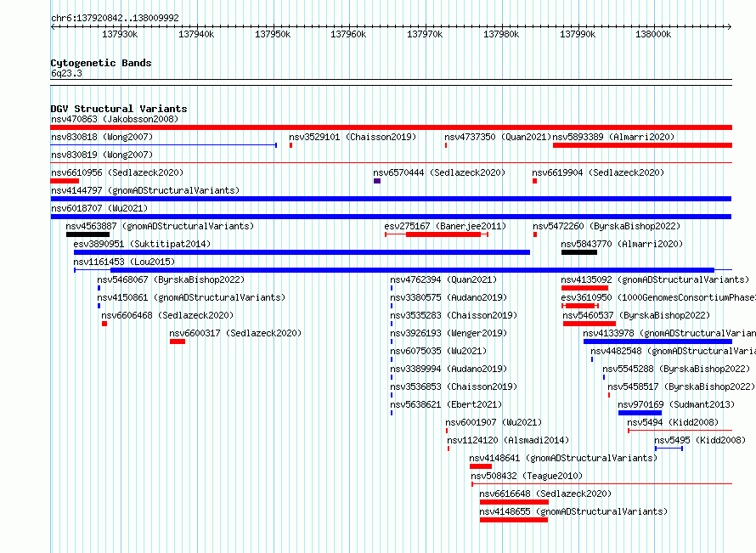The width and height of the screenshot is (756, 553).
Task: Click the 137930k ruler tick label
Action: [120, 34]
